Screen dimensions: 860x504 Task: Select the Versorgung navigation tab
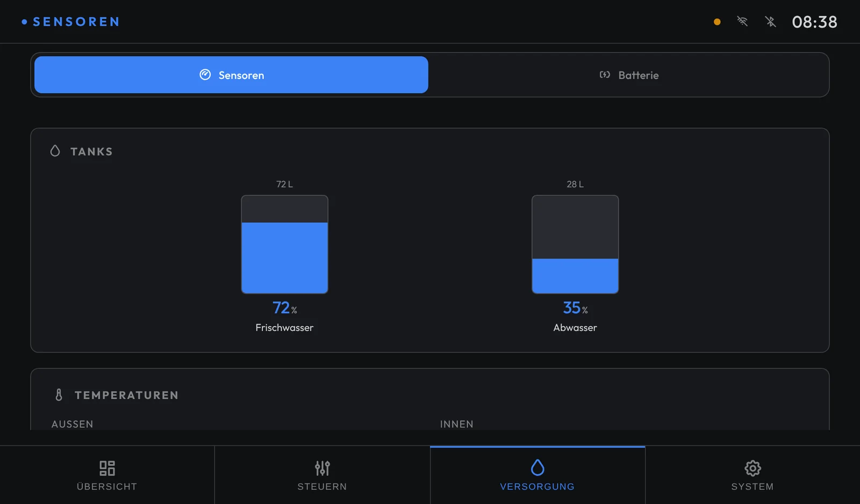[537, 475]
